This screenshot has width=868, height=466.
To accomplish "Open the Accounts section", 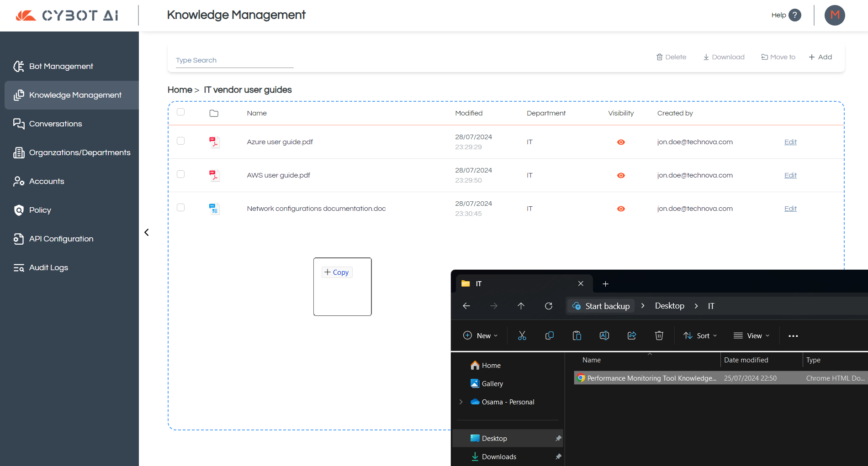I will click(x=46, y=181).
